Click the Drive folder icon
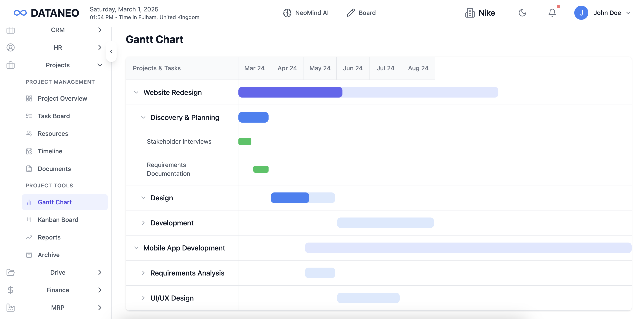Screen dimensions: 644x319 (x=11, y=272)
